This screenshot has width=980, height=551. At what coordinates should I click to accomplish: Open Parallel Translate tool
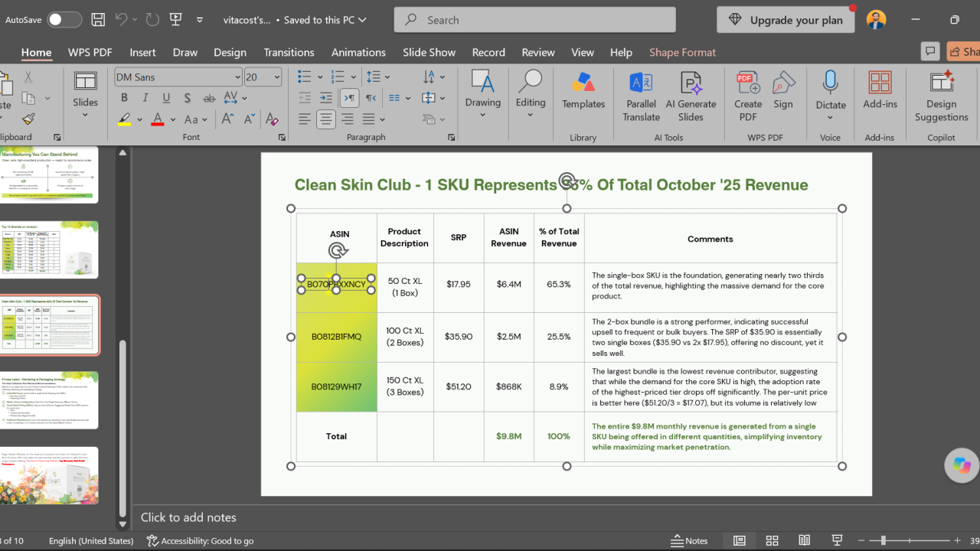click(641, 96)
